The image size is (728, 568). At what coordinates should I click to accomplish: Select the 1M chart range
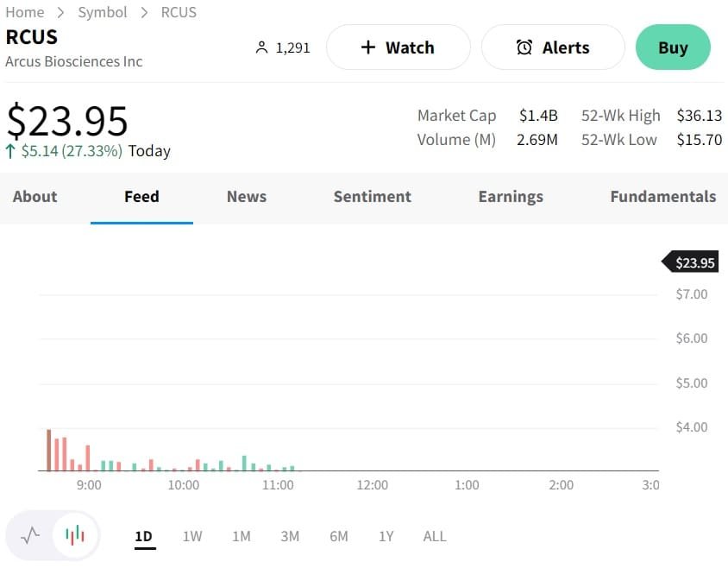(x=242, y=536)
